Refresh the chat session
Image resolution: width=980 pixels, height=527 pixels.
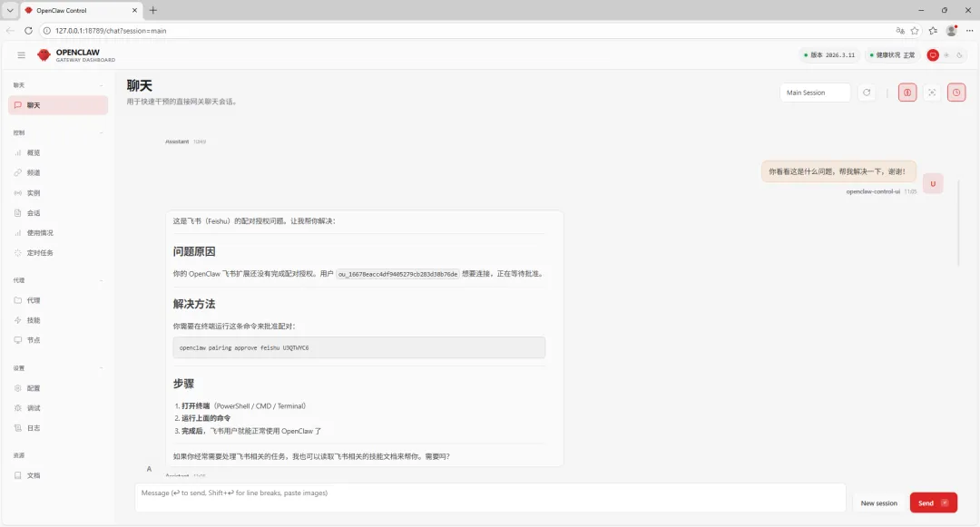coord(867,93)
